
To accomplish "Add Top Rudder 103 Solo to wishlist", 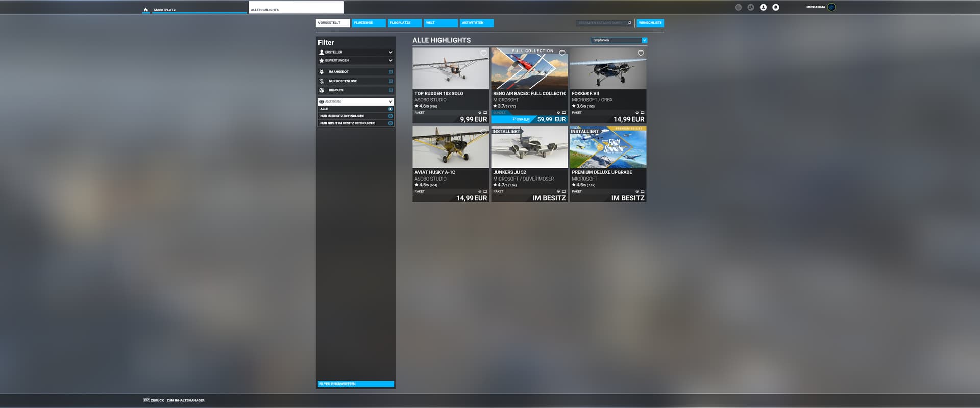I will pos(483,53).
